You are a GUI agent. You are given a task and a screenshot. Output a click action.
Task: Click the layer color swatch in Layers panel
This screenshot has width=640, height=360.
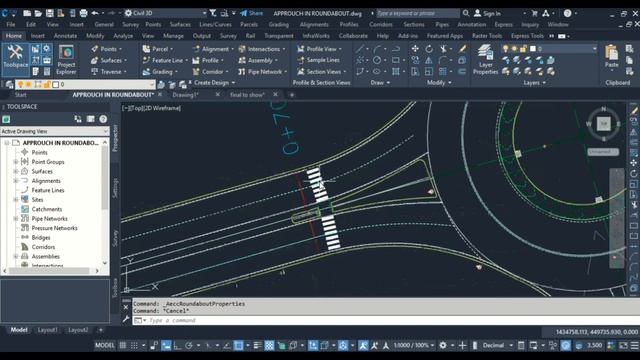(533, 49)
